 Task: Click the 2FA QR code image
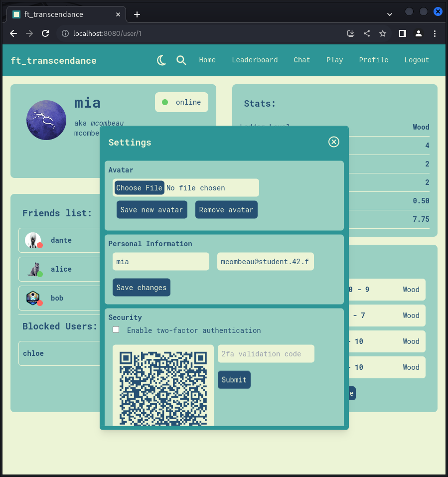coord(163,388)
